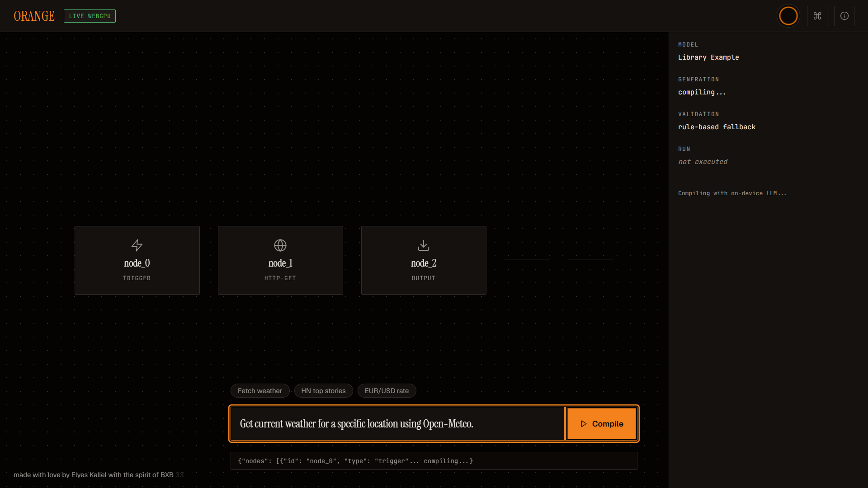
Task: Click the globe icon on node_1
Action: tap(280, 245)
